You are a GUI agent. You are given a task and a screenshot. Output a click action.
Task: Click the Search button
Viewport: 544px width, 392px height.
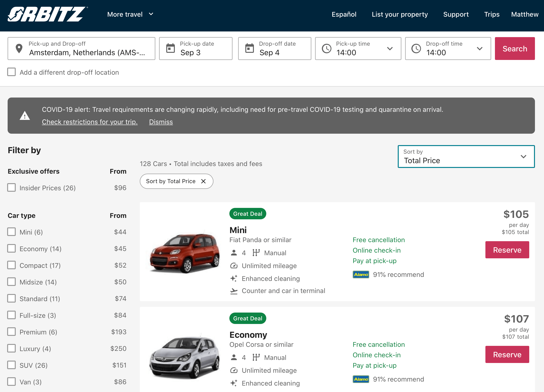pyautogui.click(x=515, y=48)
